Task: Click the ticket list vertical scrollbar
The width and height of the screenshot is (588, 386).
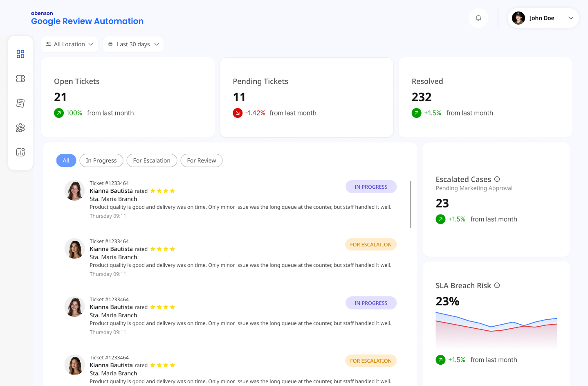Action: pos(410,205)
